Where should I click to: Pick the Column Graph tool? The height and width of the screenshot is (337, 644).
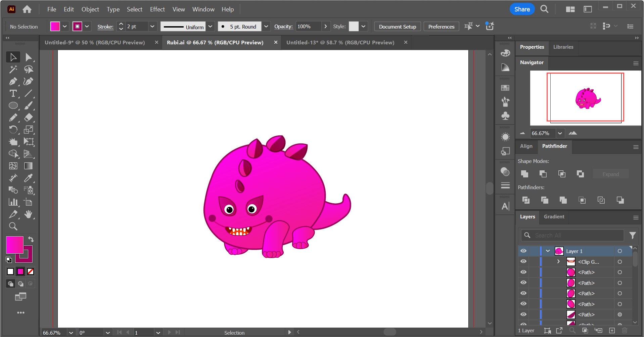pyautogui.click(x=13, y=202)
